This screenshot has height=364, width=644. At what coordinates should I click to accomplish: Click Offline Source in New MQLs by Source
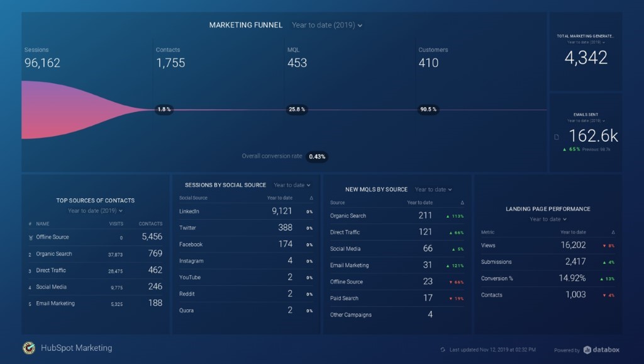[397, 282]
